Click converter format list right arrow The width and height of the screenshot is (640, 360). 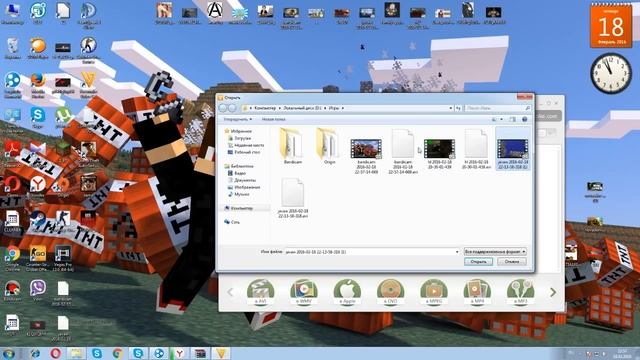point(553,292)
